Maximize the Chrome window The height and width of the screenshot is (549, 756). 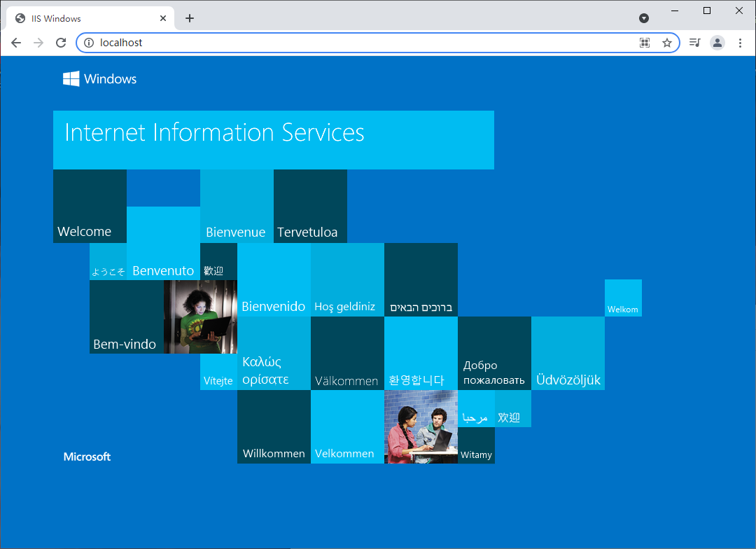(x=707, y=11)
